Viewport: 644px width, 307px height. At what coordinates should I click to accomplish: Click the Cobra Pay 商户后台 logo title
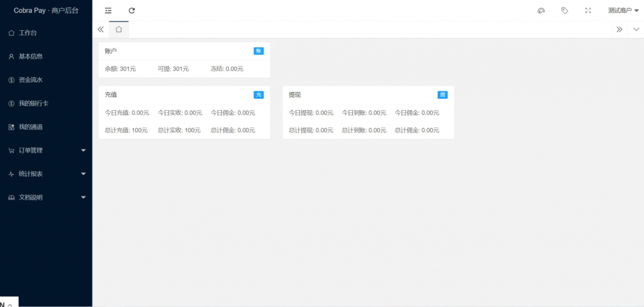(x=46, y=11)
